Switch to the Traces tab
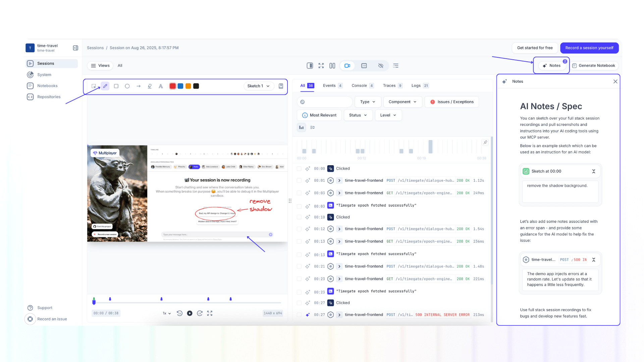The width and height of the screenshot is (644, 362). [x=390, y=85]
